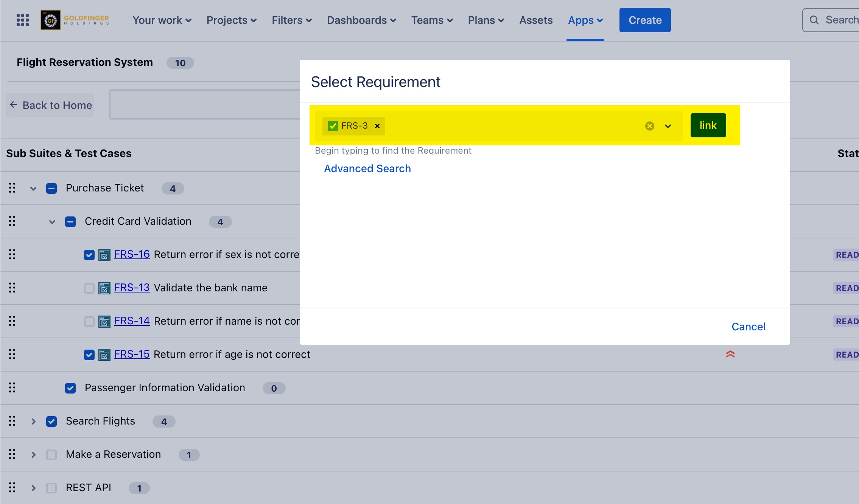Open the Advanced Search link
Screen dimensions: 859x504
click(367, 168)
